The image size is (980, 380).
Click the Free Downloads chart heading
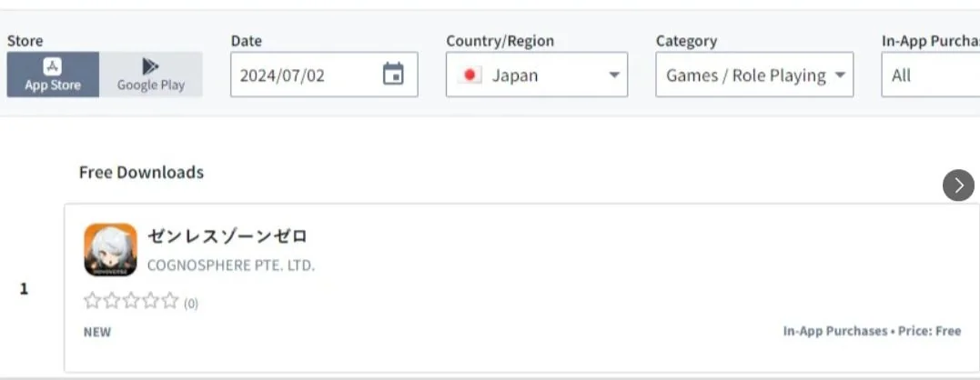point(141,172)
